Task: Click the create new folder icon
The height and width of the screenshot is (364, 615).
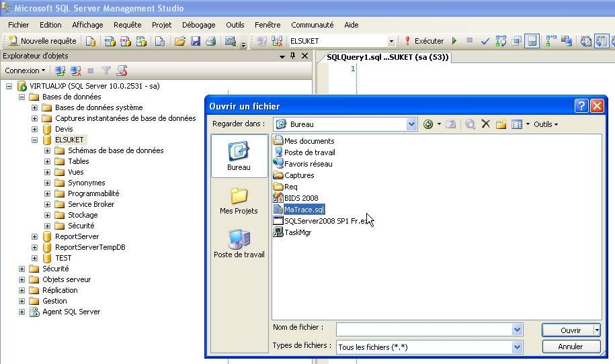Action: click(x=501, y=124)
